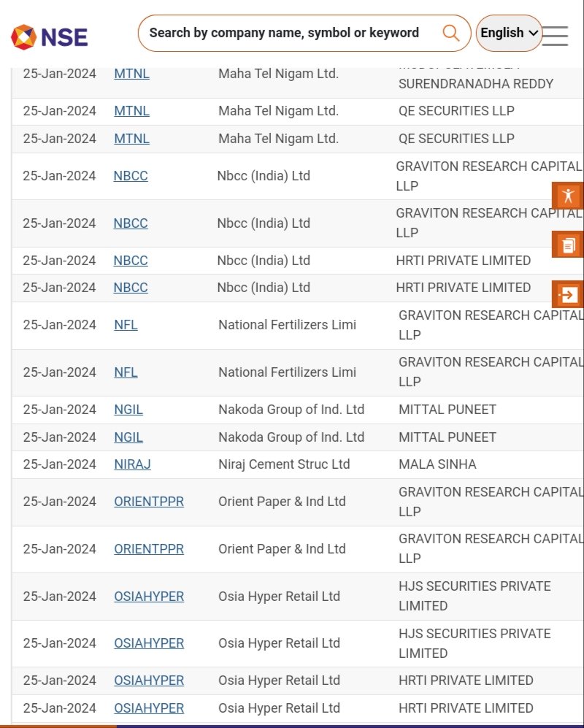
Task: Open the NIRAJ symbol link
Action: click(x=132, y=464)
